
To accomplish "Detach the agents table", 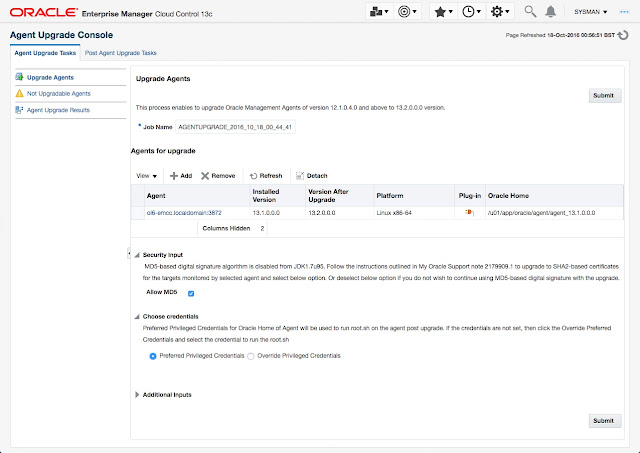I will click(x=311, y=176).
